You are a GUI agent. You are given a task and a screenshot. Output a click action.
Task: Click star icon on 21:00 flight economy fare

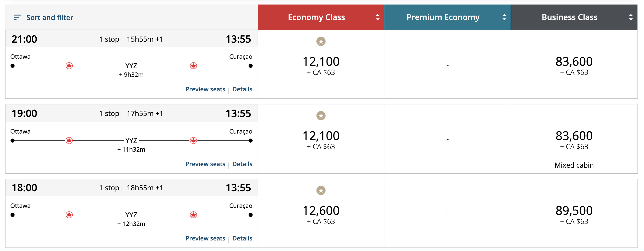tap(321, 41)
